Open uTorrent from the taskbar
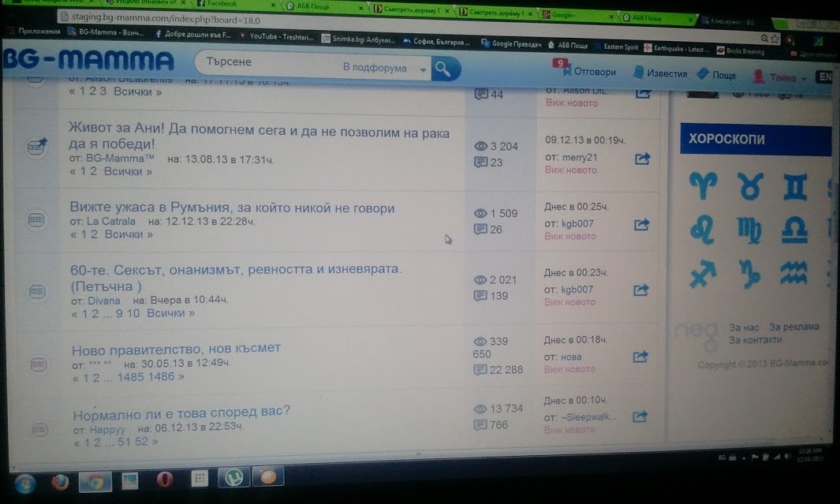Screen dimensions: 840x504 click(234, 476)
